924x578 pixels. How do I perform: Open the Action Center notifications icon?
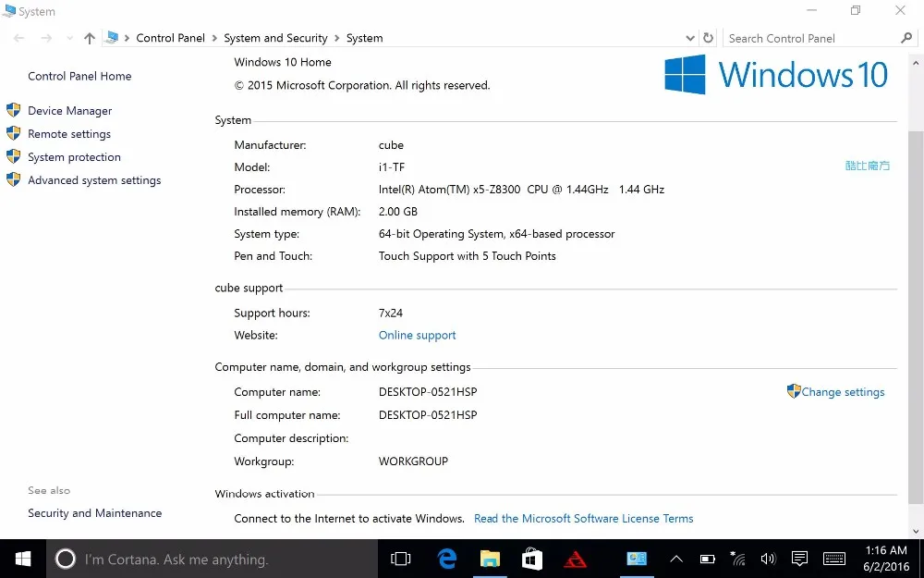[799, 559]
